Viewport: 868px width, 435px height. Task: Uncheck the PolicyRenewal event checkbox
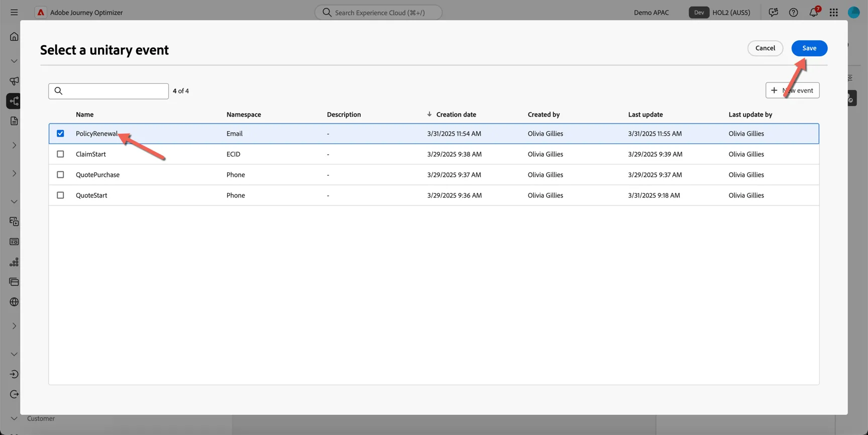point(60,134)
